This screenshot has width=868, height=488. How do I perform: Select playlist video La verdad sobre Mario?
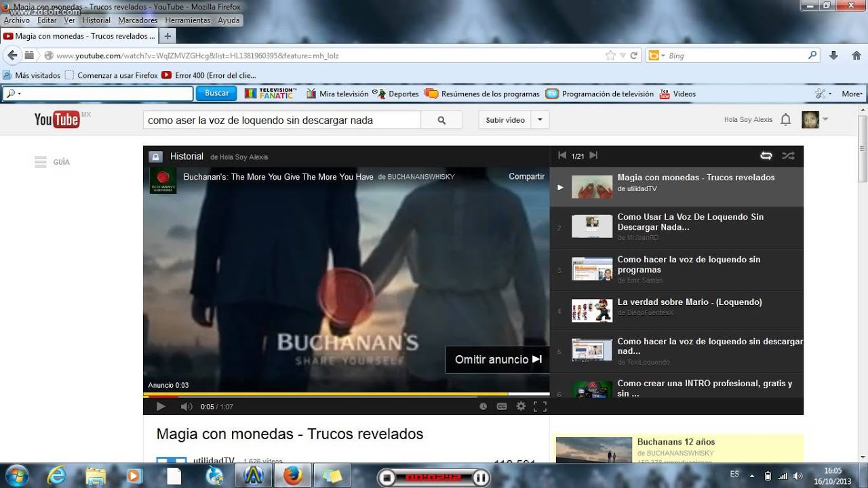676,311
